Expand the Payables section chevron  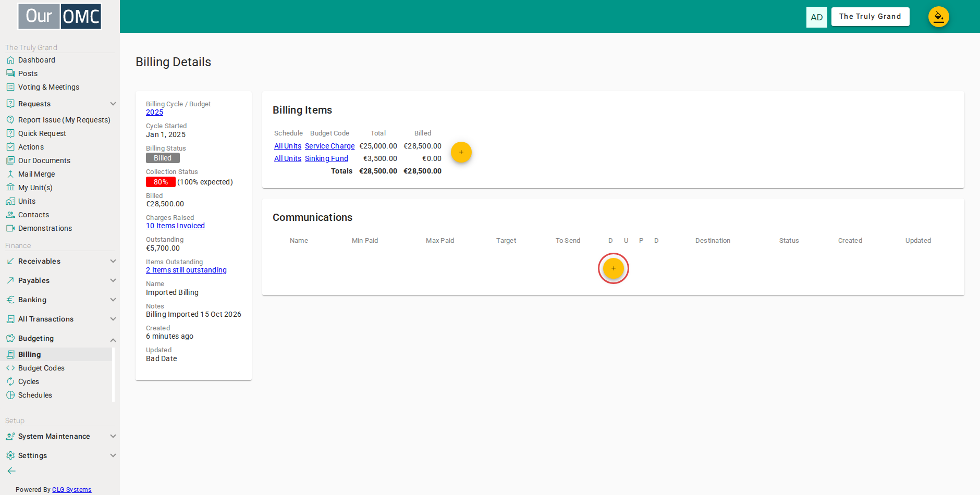pos(113,280)
